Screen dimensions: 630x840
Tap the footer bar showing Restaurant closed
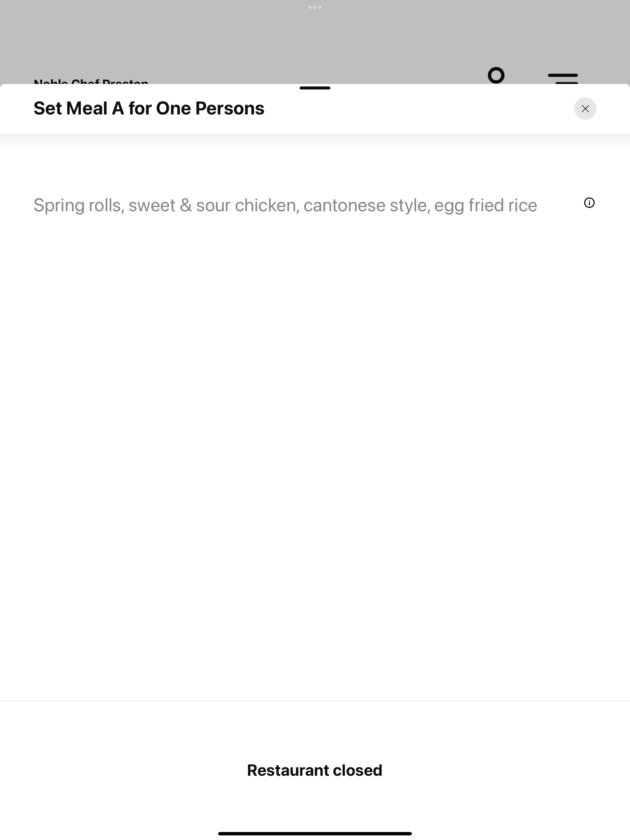(x=315, y=770)
